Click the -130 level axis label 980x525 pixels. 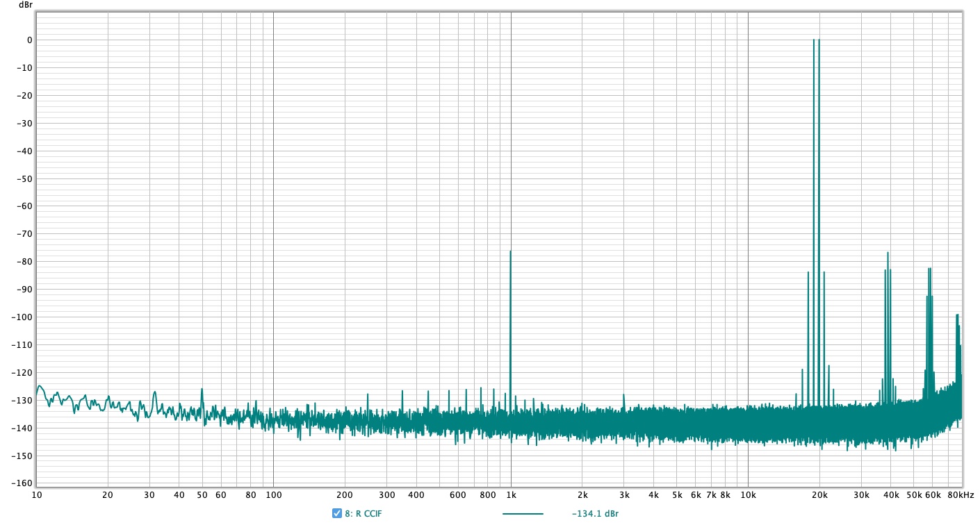22,400
